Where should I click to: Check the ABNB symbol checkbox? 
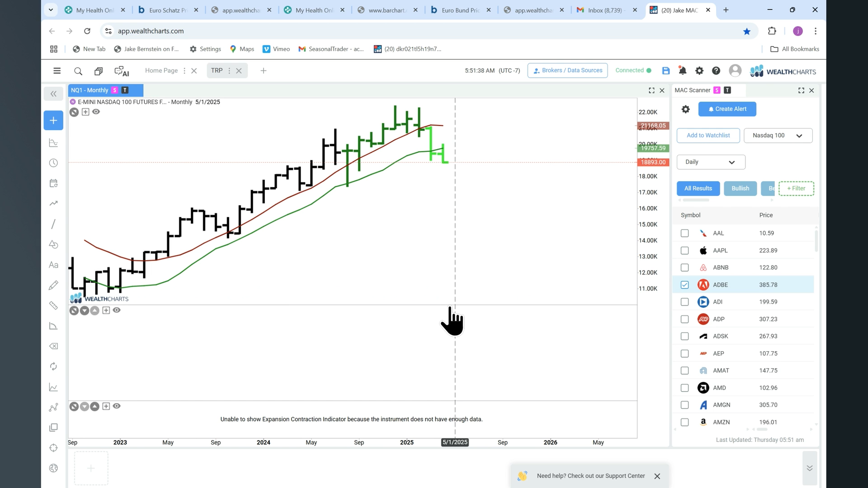(x=684, y=267)
